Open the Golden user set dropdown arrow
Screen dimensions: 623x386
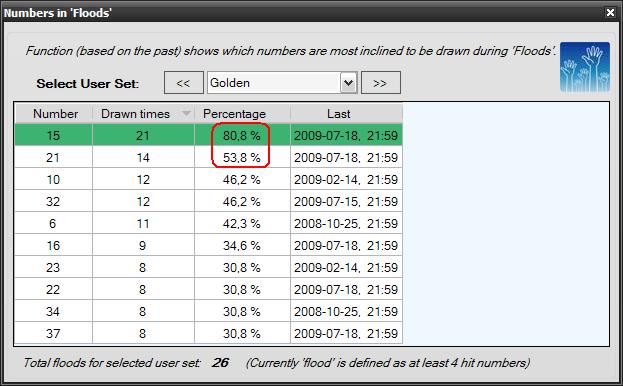[348, 83]
